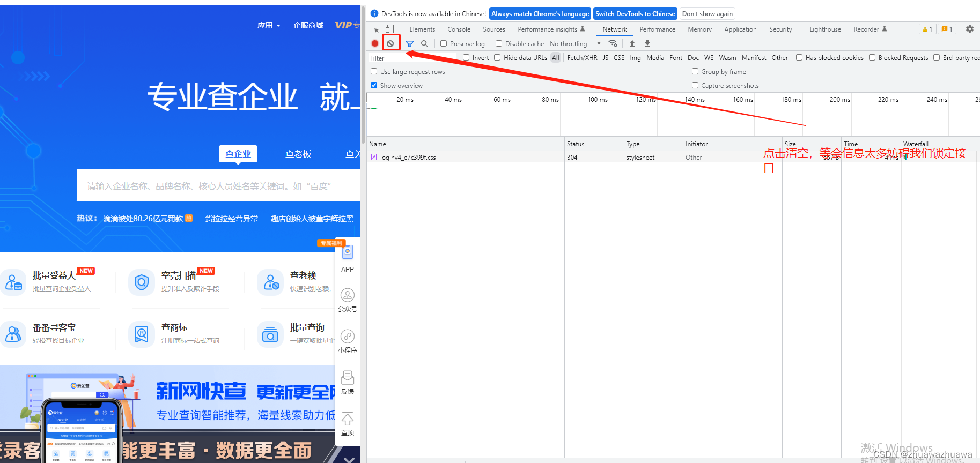The width and height of the screenshot is (980, 463).
Task: Click the 小程序 sidebar icon
Action: pyautogui.click(x=348, y=336)
